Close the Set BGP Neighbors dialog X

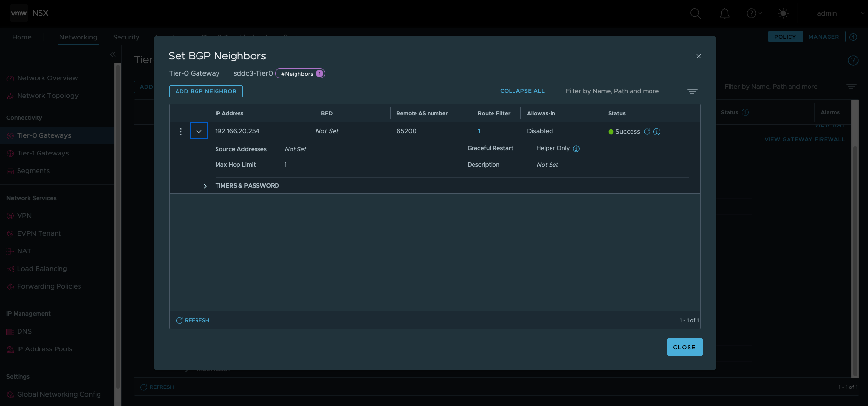699,56
